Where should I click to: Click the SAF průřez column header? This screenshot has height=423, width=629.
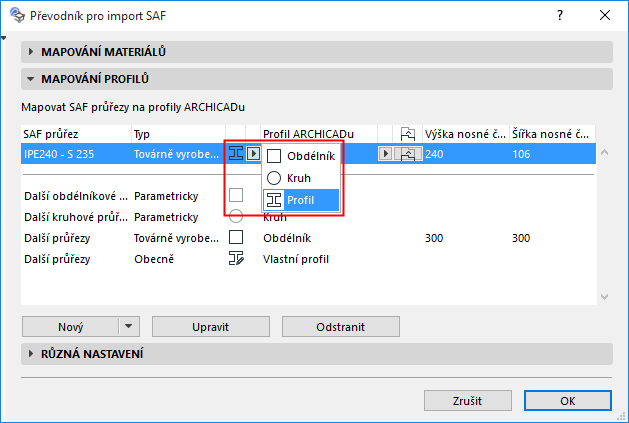[76, 134]
